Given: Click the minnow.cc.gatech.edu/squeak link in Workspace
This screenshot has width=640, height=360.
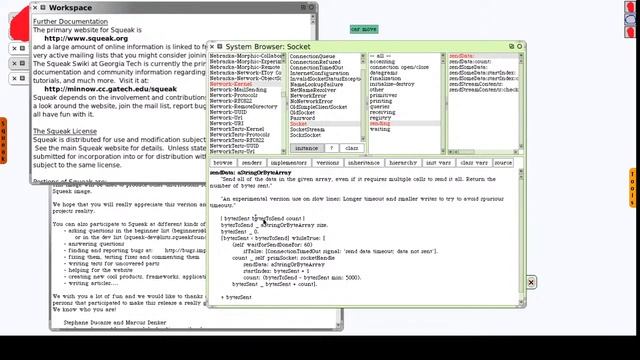Looking at the screenshot, I should click(x=111, y=89).
